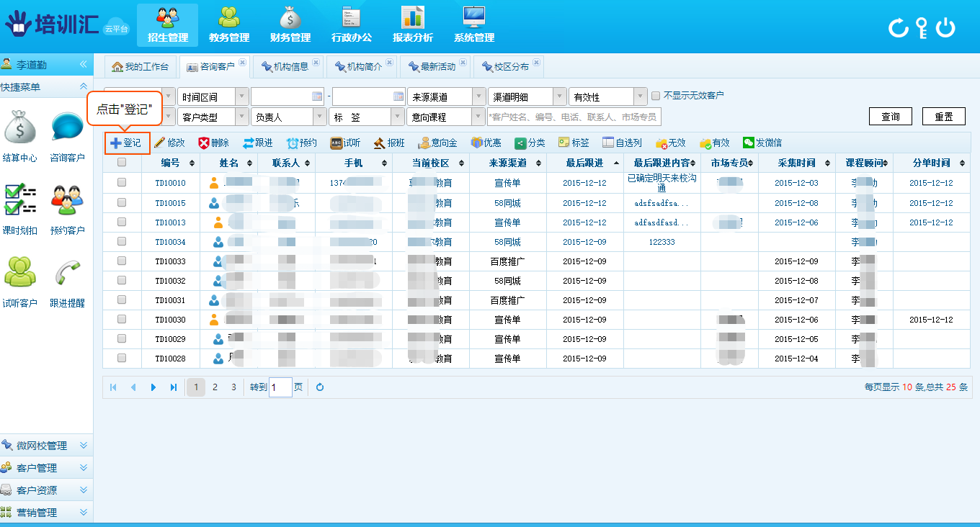Click the 试听 toolbar button

(346, 143)
